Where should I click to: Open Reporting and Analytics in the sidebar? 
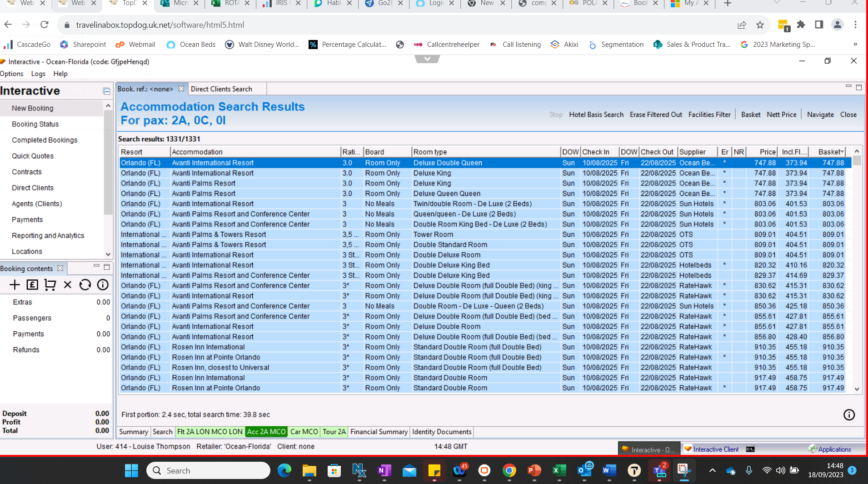pyautogui.click(x=48, y=235)
